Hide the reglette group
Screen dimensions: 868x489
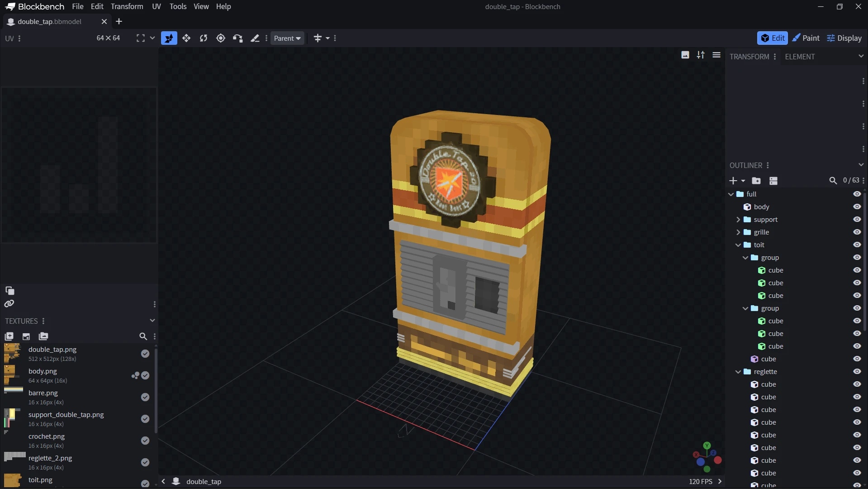[857, 372]
